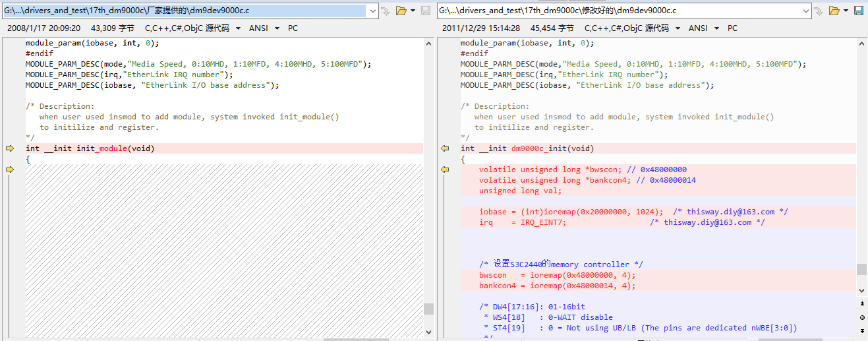The image size is (868, 341).
Task: Open file browser for the right pane
Action: 834,11
